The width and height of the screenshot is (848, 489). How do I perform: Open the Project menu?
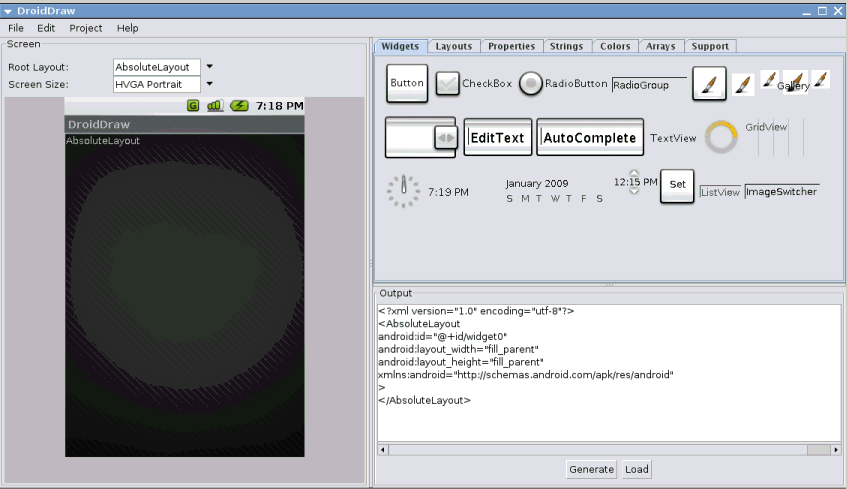tap(86, 28)
